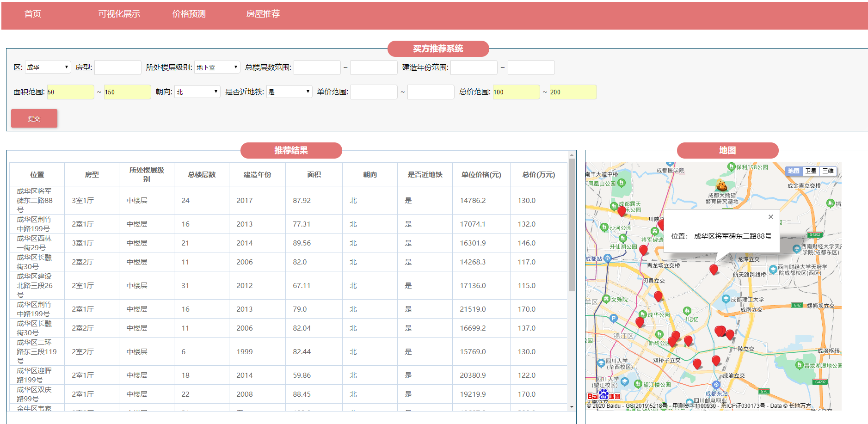Click the 青龙湖湿地公园 park icon on map
The image size is (868, 424).
click(x=799, y=365)
